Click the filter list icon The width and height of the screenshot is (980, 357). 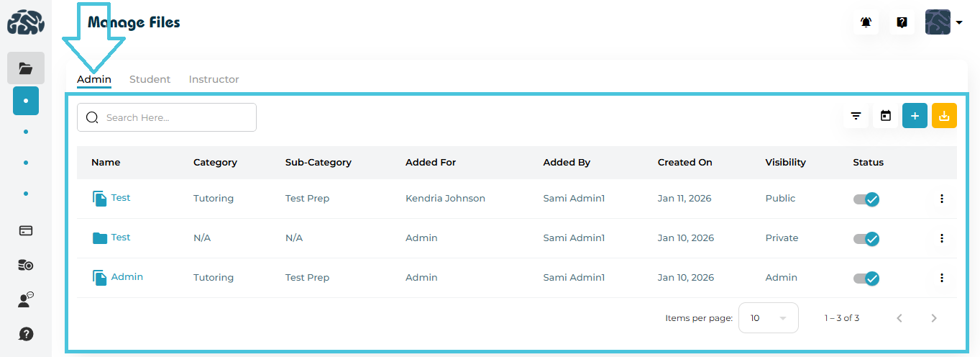856,116
